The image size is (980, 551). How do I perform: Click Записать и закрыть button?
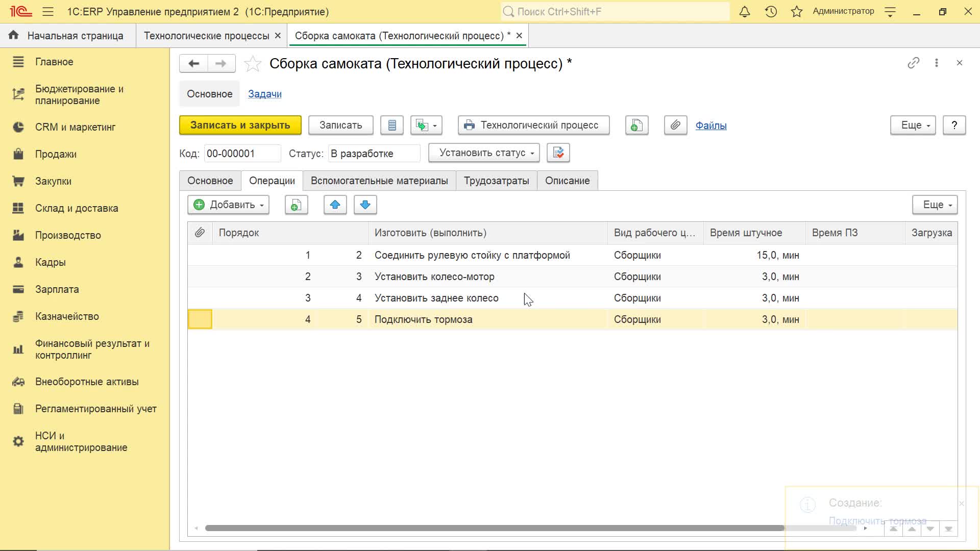[240, 126]
